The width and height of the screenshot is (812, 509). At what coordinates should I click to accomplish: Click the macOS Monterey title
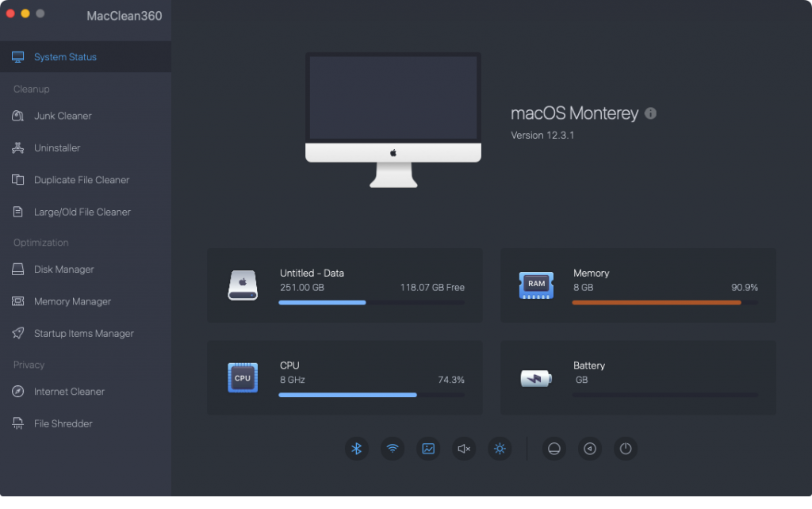pyautogui.click(x=574, y=113)
